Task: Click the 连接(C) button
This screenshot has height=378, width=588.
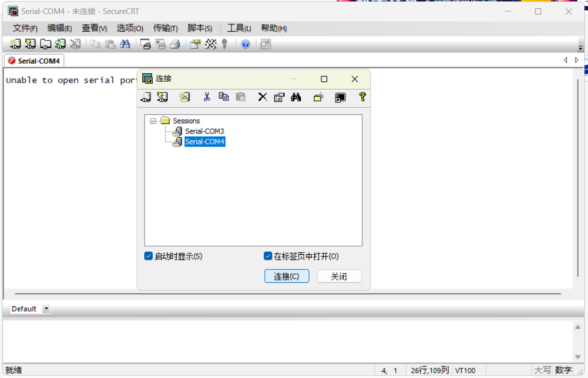Action: click(287, 276)
